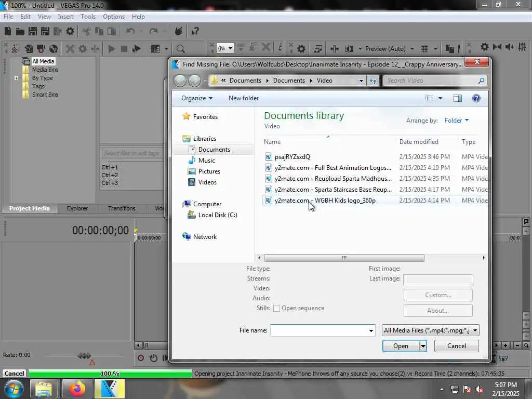Image resolution: width=532 pixels, height=399 pixels.
Task: Click the What's This help cursor icon
Action: [195, 32]
